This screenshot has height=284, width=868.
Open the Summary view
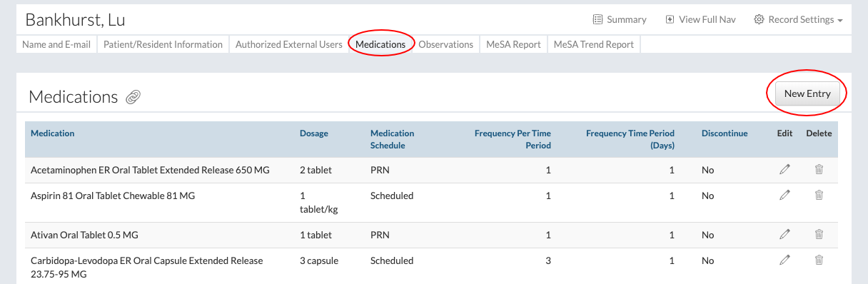(620, 19)
